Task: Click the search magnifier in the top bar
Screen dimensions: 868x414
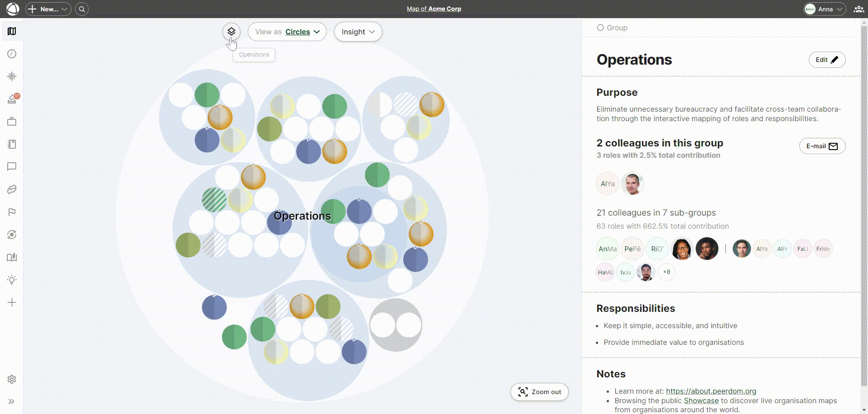Action: (82, 9)
